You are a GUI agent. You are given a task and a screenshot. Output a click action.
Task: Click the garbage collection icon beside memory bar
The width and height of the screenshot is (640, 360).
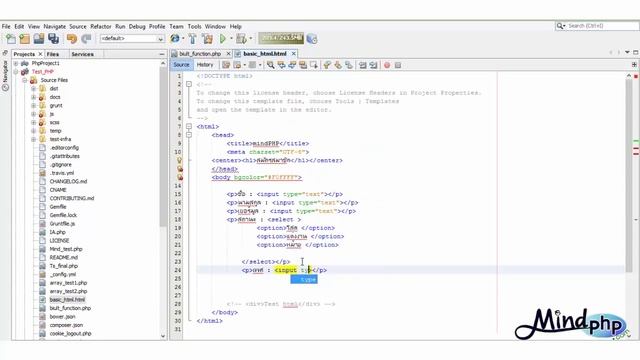pyautogui.click(x=312, y=39)
